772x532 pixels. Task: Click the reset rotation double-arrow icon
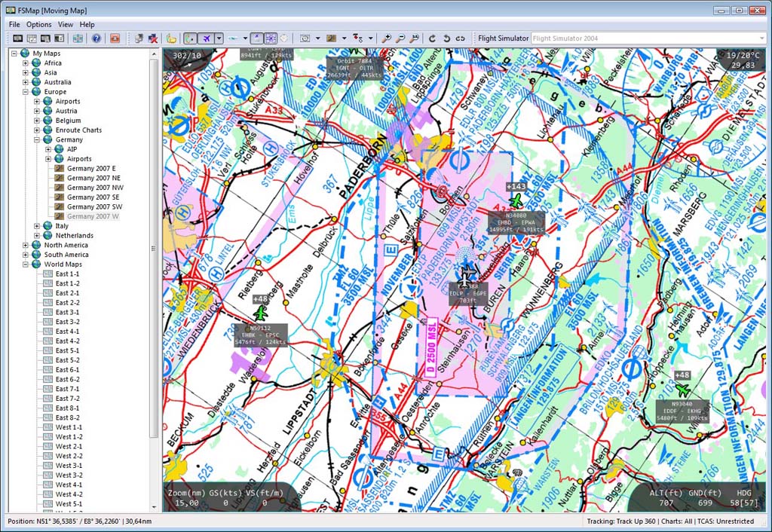(x=460, y=38)
